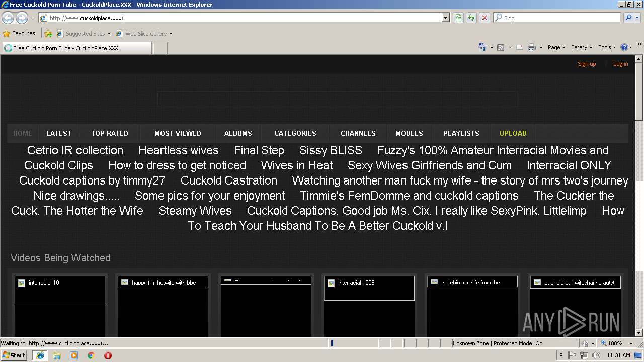The height and width of the screenshot is (362, 644).
Task: Click the site search field below header
Action: pos(338,99)
